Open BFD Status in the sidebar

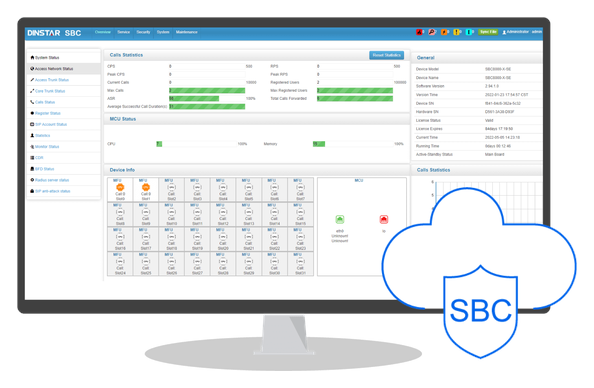click(64, 169)
